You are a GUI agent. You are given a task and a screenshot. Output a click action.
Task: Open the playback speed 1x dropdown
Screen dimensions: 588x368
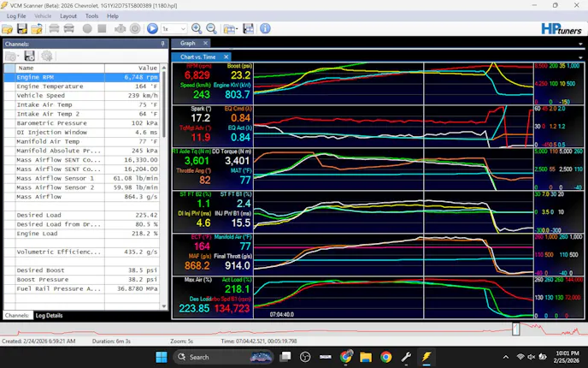pos(175,28)
